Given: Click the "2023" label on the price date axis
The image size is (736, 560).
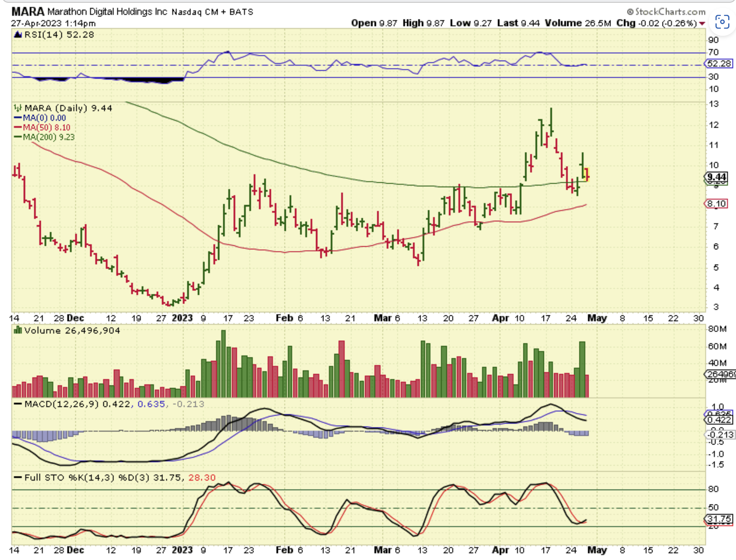Looking at the screenshot, I should coord(182,318).
